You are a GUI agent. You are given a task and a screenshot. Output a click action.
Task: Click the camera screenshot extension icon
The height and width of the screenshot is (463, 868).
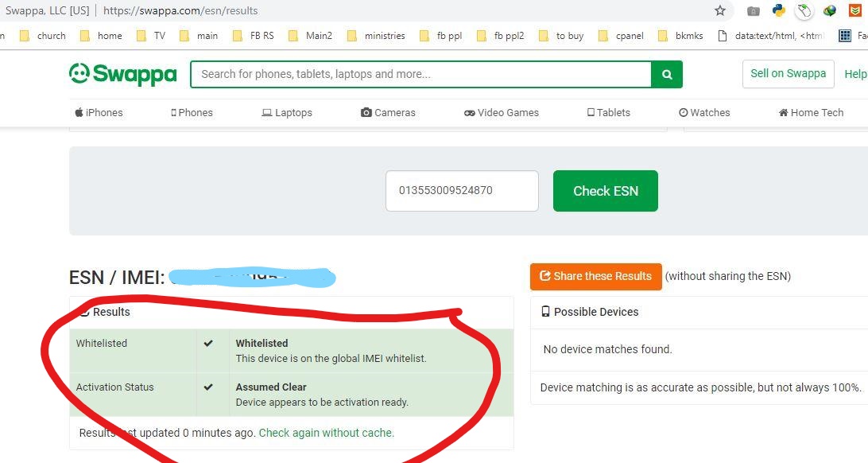point(754,11)
